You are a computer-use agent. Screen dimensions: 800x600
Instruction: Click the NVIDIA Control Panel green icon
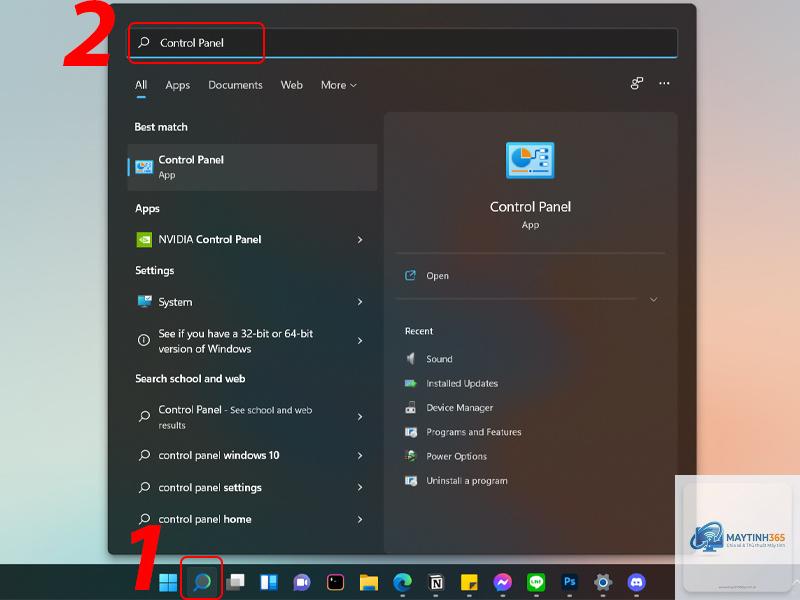[144, 239]
